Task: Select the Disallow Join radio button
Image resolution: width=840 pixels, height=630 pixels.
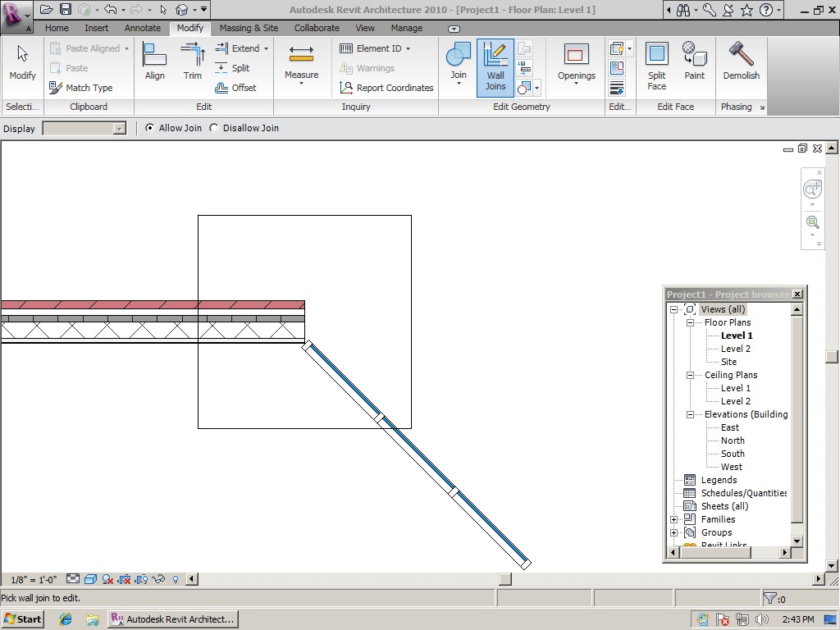Action: click(x=214, y=127)
